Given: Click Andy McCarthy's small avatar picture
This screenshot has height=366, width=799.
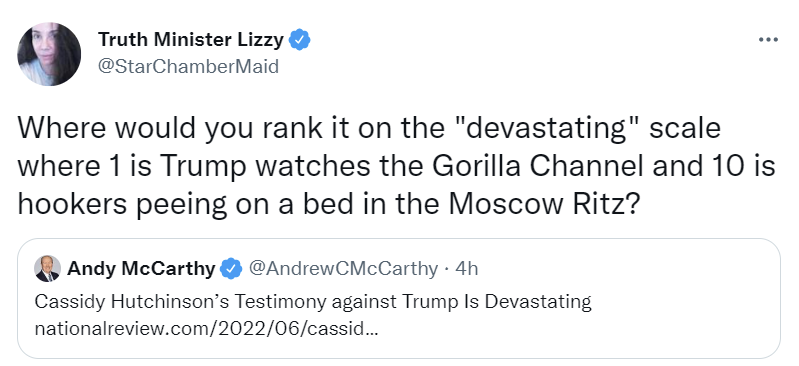Looking at the screenshot, I should point(47,269).
